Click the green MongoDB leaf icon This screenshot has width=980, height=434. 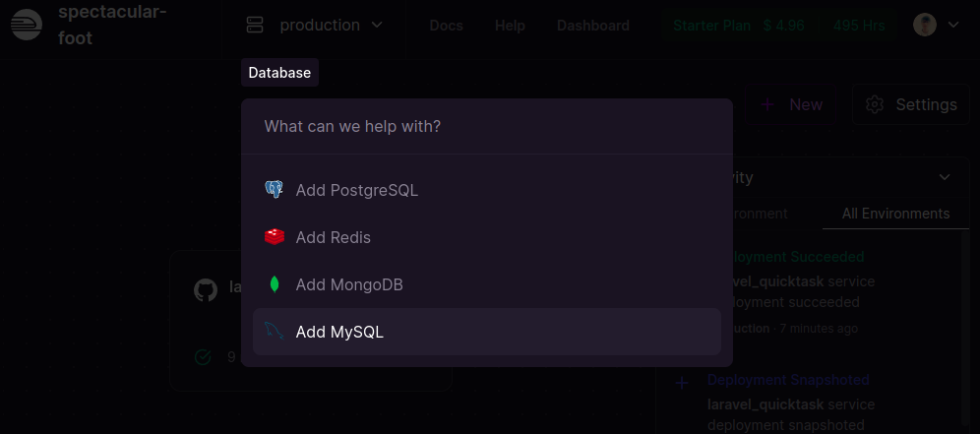pyautogui.click(x=275, y=284)
